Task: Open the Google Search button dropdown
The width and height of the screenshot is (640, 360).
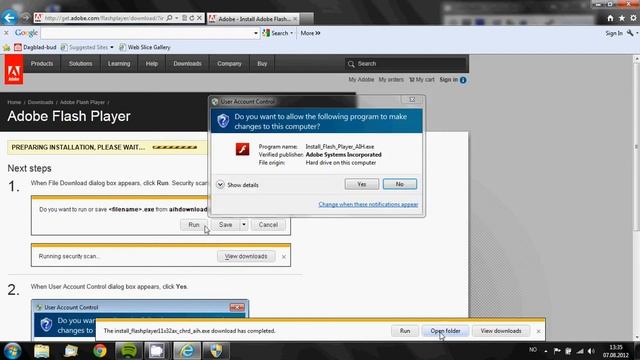Action: pyautogui.click(x=291, y=33)
